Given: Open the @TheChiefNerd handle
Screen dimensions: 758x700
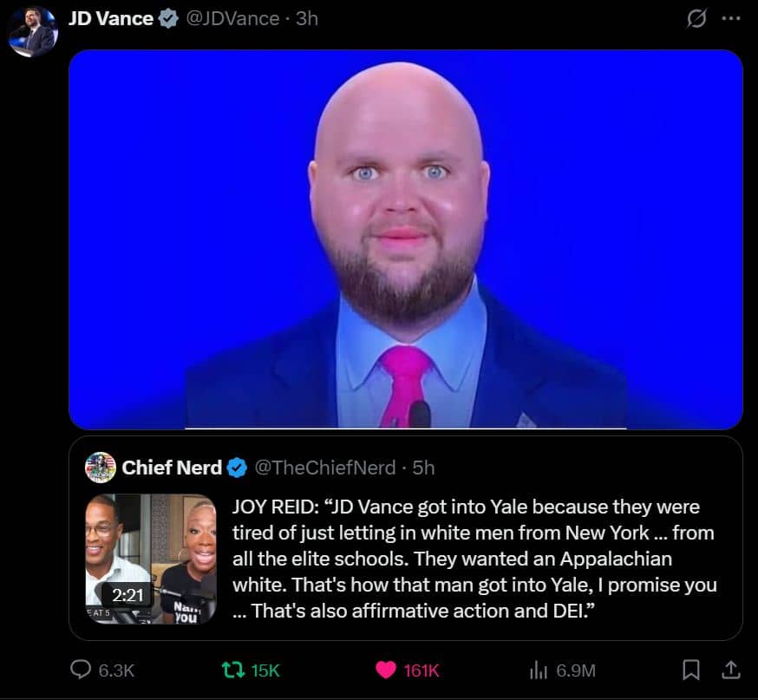Looking at the screenshot, I should tap(325, 468).
